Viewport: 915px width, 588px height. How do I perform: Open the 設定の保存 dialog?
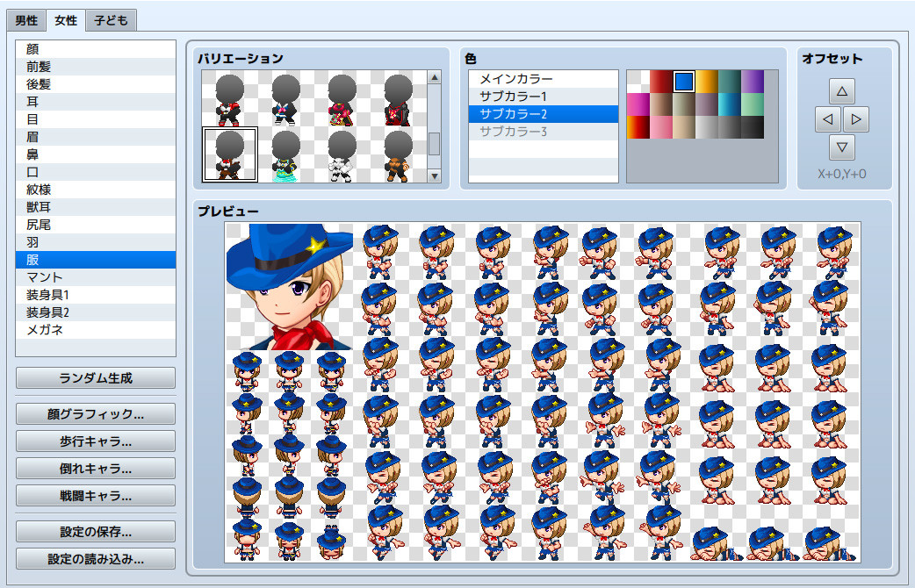(x=95, y=531)
